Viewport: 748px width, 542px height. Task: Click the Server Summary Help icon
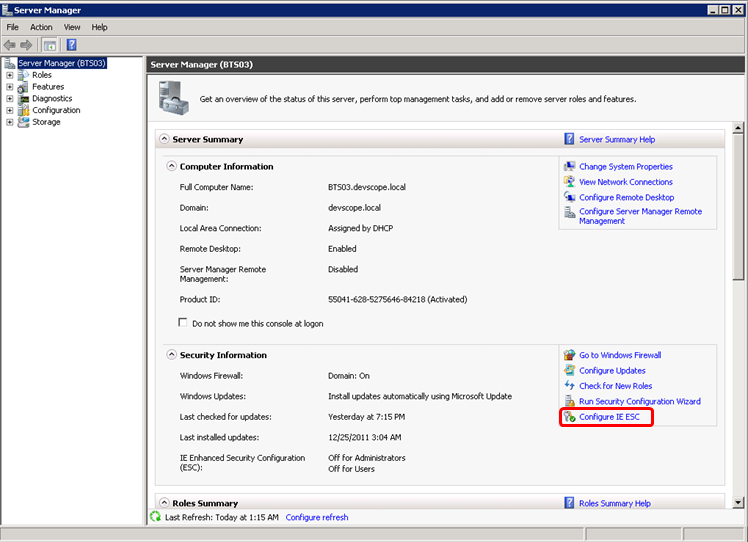click(x=569, y=139)
